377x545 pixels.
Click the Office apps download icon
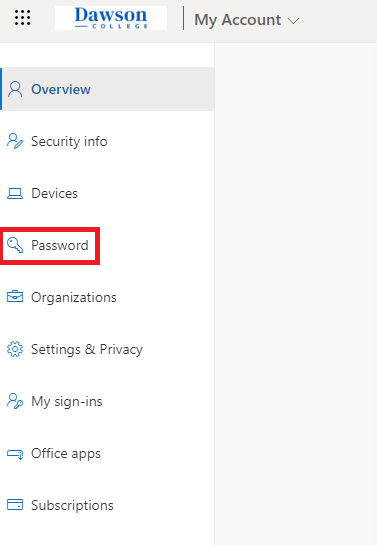click(15, 454)
